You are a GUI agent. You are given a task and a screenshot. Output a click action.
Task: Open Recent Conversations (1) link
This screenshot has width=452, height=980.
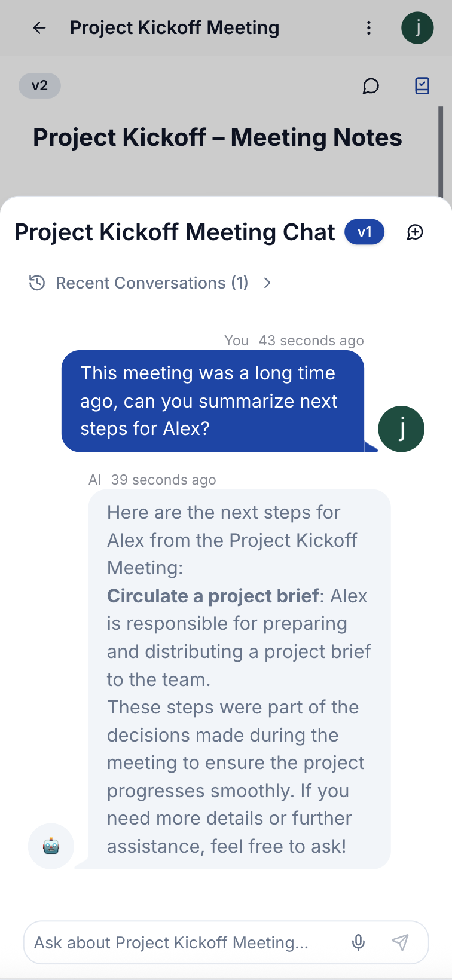pos(152,283)
